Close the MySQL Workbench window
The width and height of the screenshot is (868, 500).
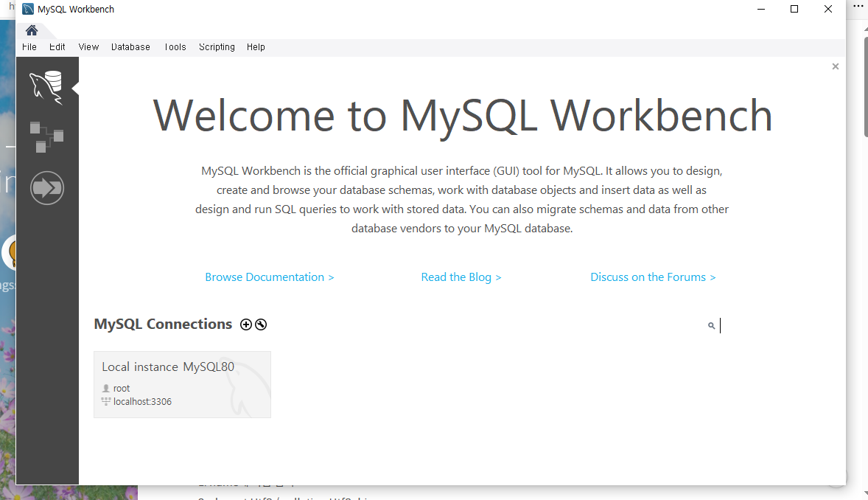coord(828,9)
